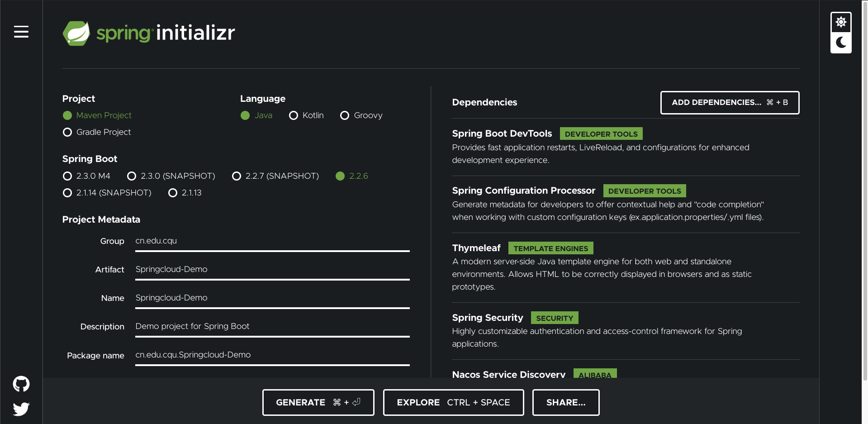Select Spring Boot version 2.2.6
Image resolution: width=868 pixels, height=424 pixels.
[x=352, y=176]
